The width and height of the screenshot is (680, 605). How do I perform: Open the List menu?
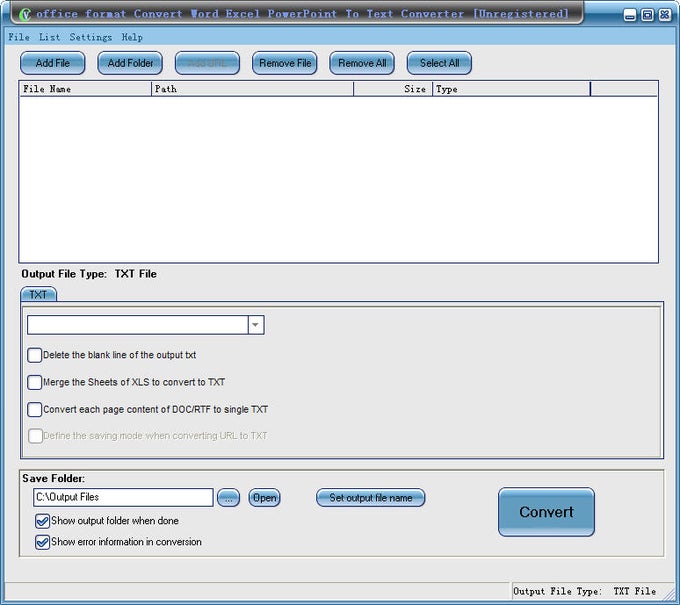(x=49, y=37)
